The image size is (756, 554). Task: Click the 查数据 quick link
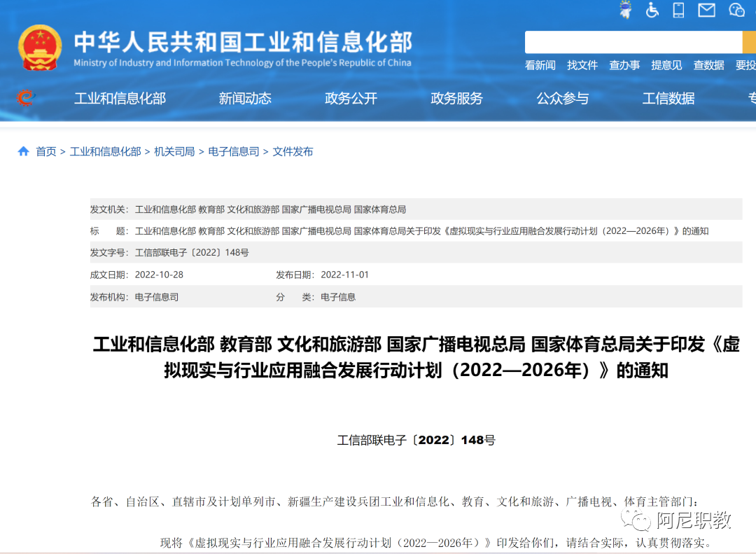coord(708,65)
